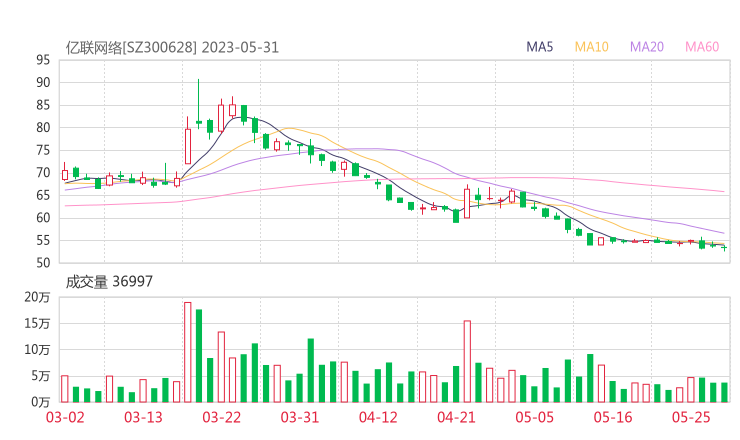
Task: Click the 05-16 date axis label
Action: pos(613,418)
